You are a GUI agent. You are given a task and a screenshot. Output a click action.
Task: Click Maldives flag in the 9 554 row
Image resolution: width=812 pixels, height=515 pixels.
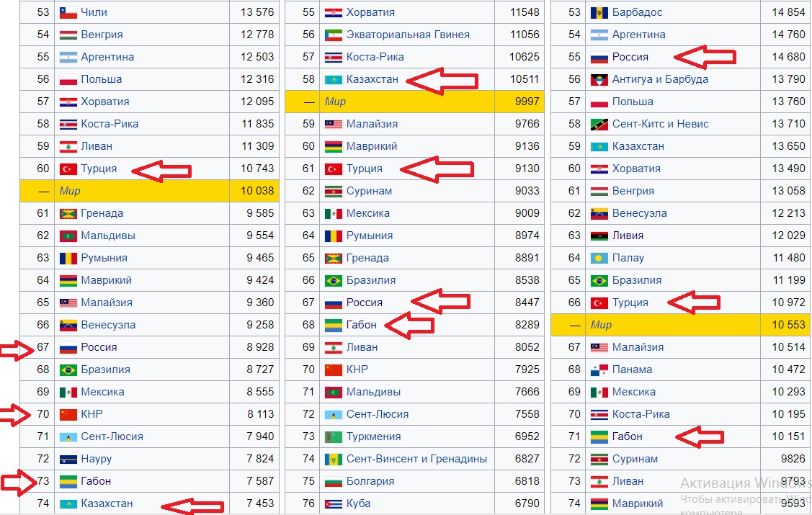(x=68, y=236)
